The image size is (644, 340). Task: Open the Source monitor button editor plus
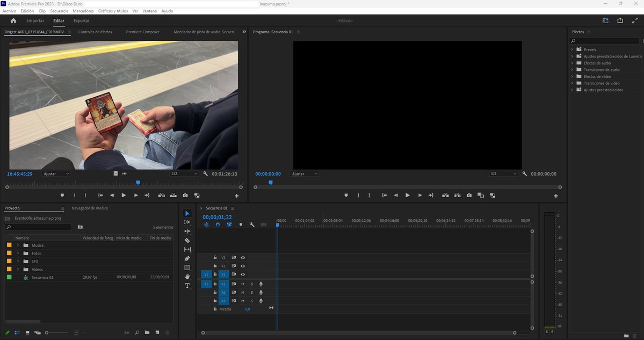click(x=236, y=196)
